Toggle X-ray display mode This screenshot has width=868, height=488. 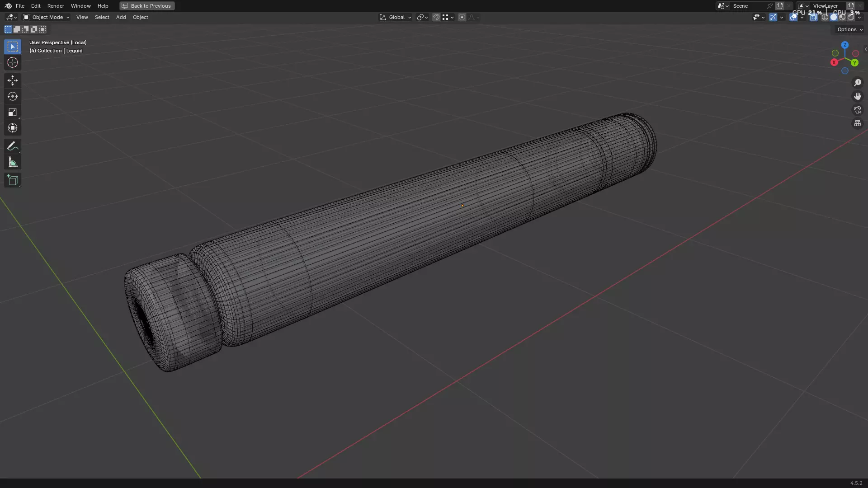pyautogui.click(x=813, y=17)
